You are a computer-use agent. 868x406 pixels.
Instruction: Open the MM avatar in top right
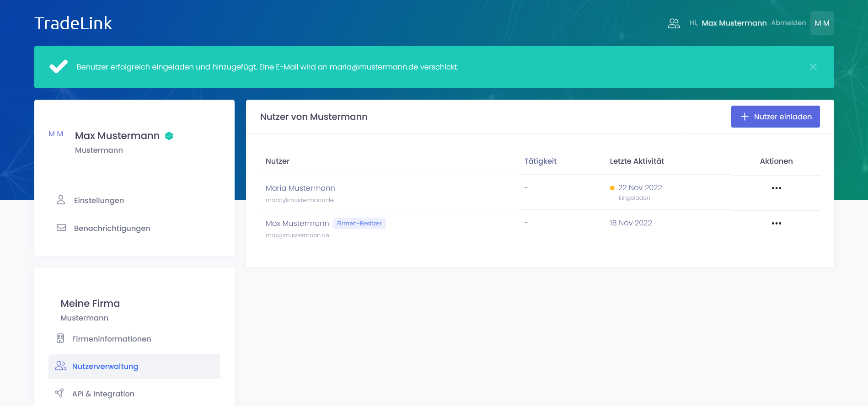(x=822, y=23)
